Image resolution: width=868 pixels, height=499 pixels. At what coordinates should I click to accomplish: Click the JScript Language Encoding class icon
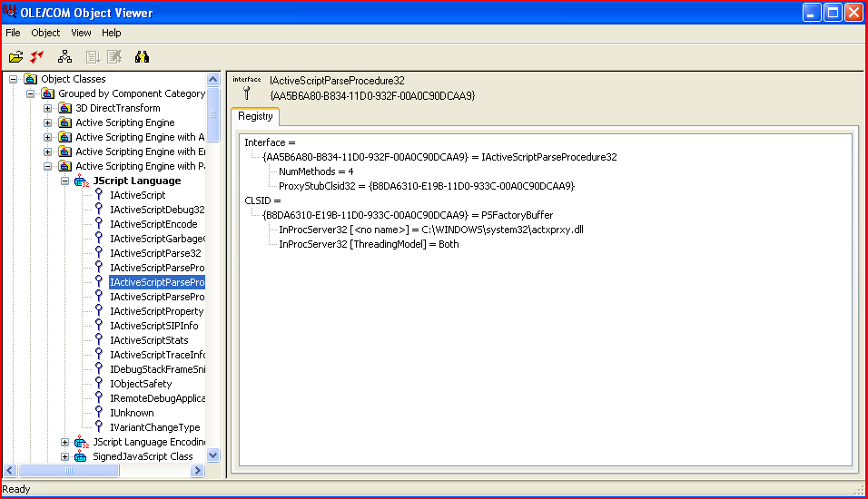pos(82,442)
